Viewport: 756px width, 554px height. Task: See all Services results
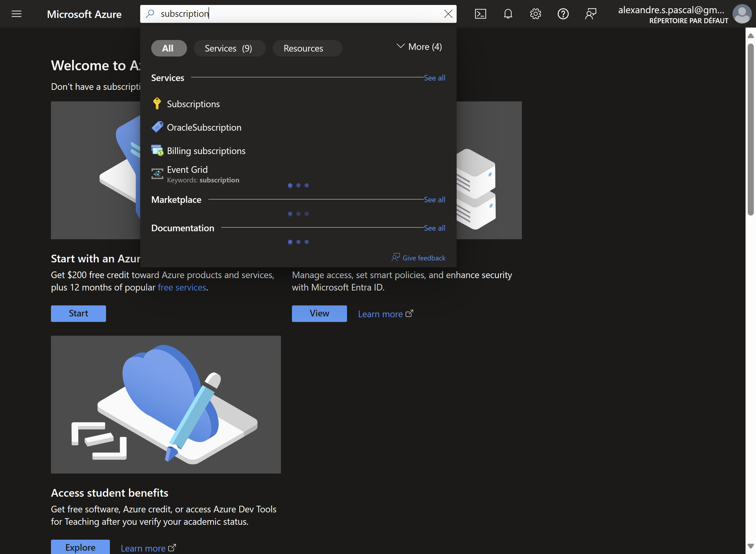pyautogui.click(x=434, y=78)
